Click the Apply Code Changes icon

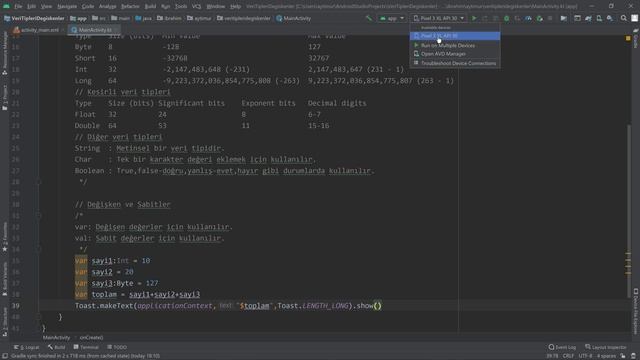(x=496, y=18)
